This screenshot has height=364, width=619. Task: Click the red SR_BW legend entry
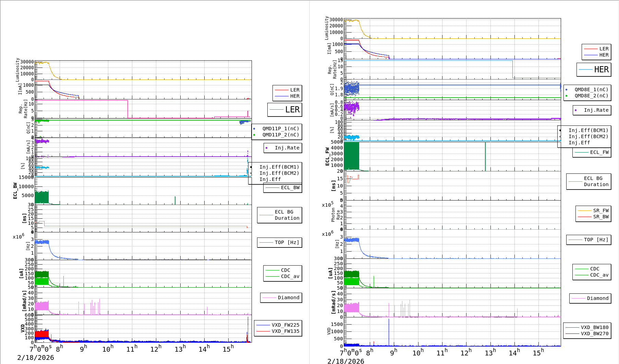click(593, 217)
